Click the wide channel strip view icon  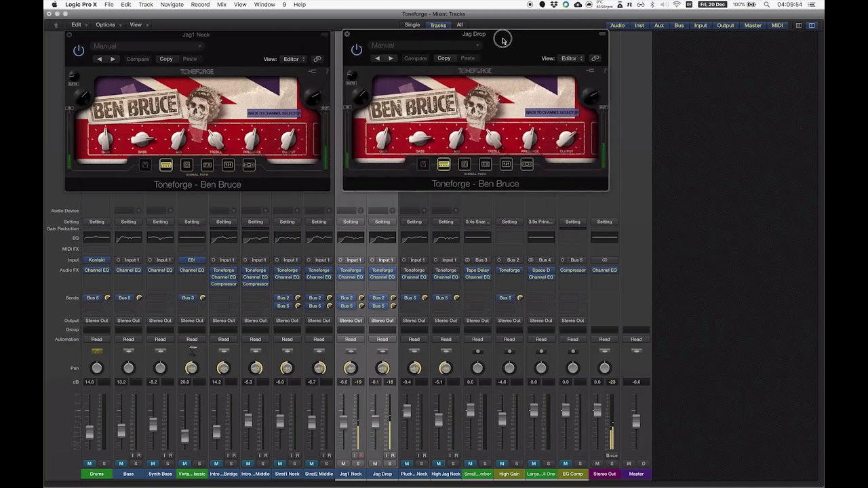coord(812,25)
